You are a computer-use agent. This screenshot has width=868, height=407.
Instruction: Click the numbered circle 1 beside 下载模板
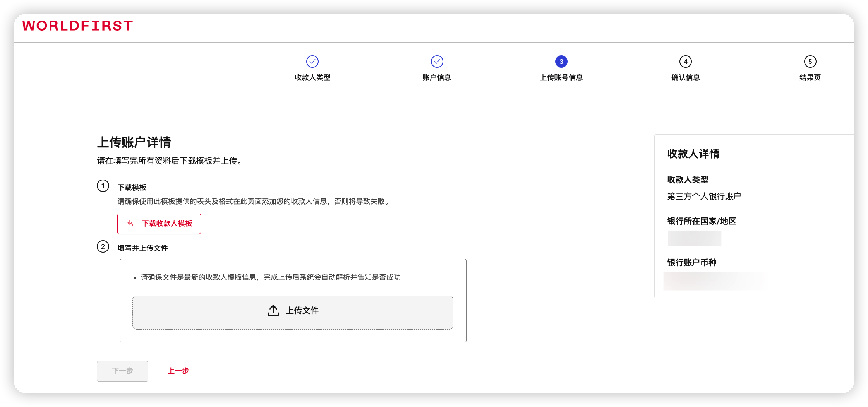pos(103,186)
